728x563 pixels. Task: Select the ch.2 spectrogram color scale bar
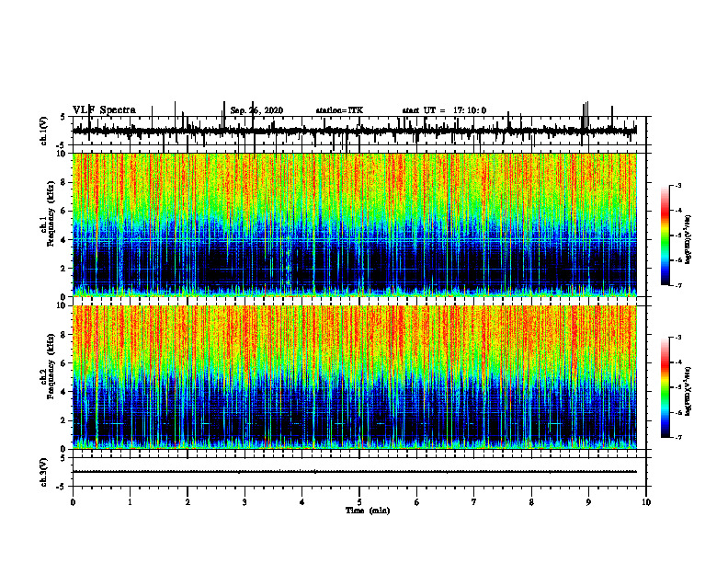(x=665, y=387)
